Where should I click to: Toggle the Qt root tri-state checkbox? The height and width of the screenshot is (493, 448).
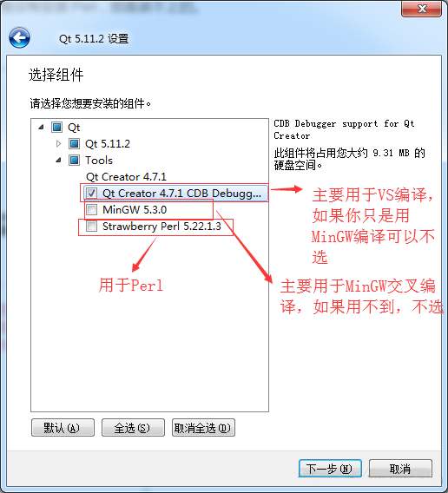coord(57,128)
